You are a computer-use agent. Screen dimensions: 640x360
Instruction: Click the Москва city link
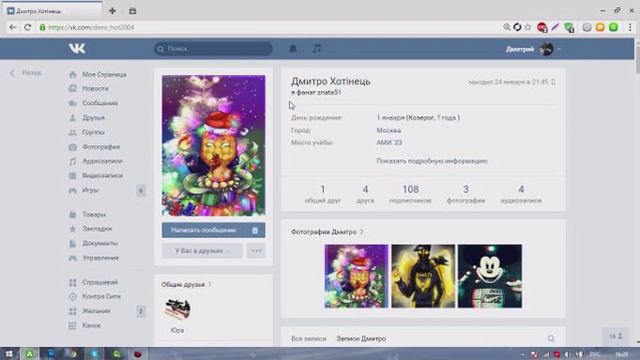click(x=389, y=130)
